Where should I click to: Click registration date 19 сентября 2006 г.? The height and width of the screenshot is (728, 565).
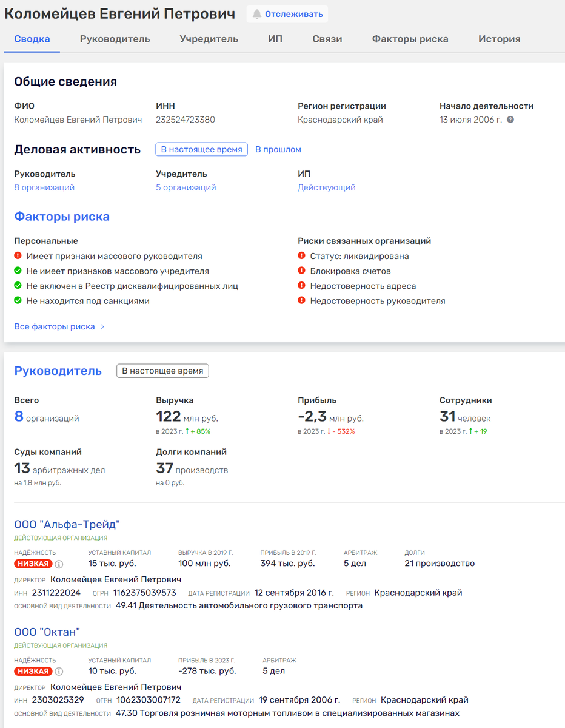(x=299, y=700)
